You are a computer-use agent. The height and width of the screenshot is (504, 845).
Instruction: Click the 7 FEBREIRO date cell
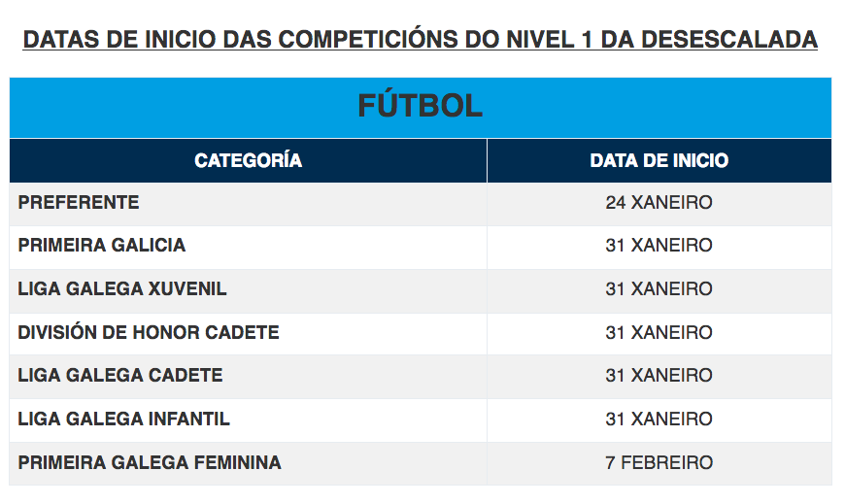tap(659, 462)
